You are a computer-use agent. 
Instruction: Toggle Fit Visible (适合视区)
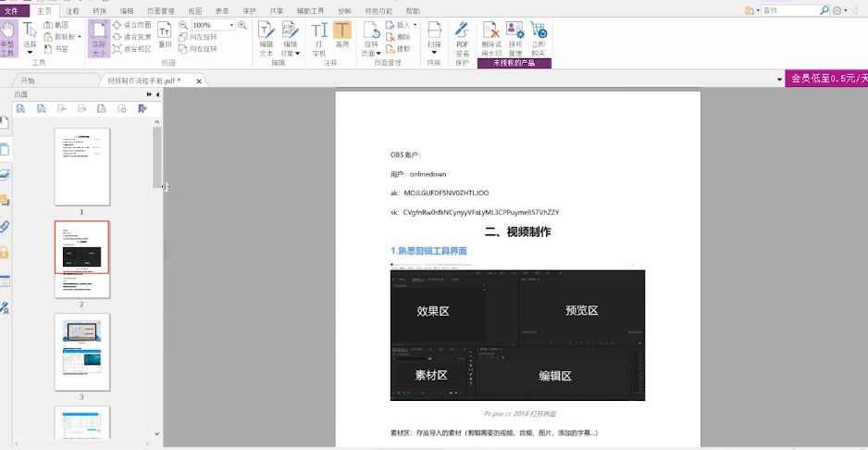pos(131,49)
